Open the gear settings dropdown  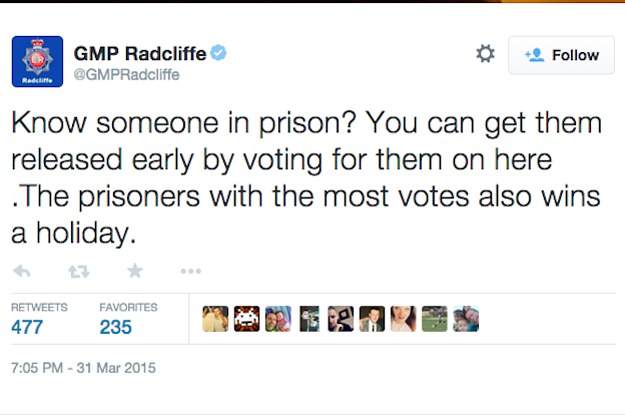pyautogui.click(x=485, y=53)
